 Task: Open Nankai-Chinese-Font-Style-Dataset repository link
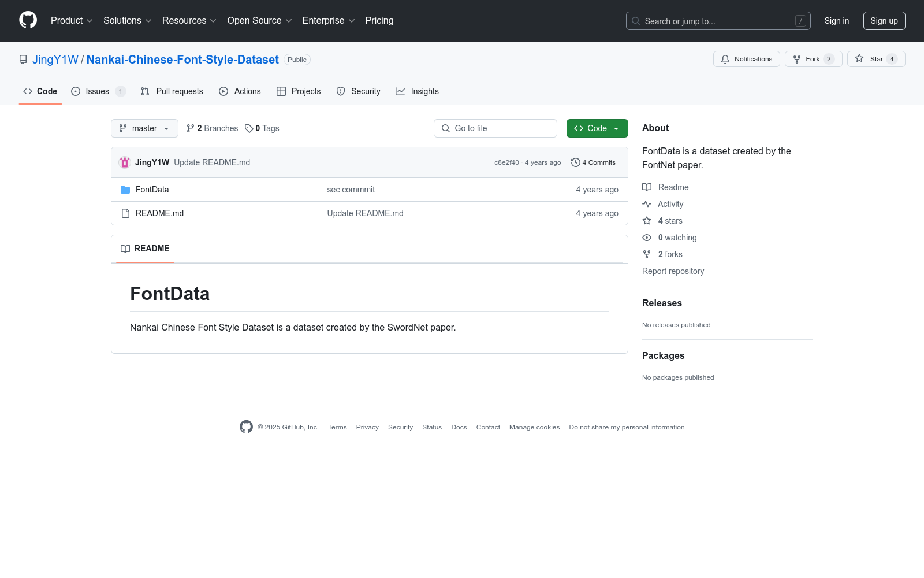click(x=182, y=60)
